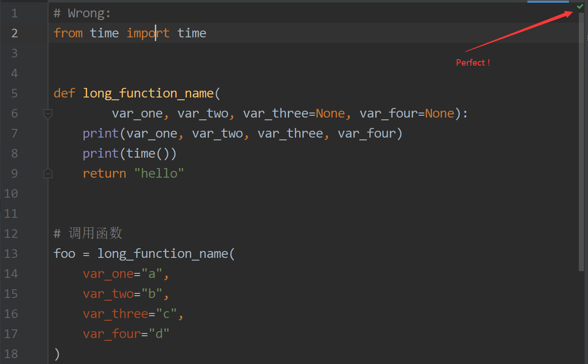This screenshot has width=588, height=364.
Task: Click line number 16 in the gutter
Action: tap(11, 314)
